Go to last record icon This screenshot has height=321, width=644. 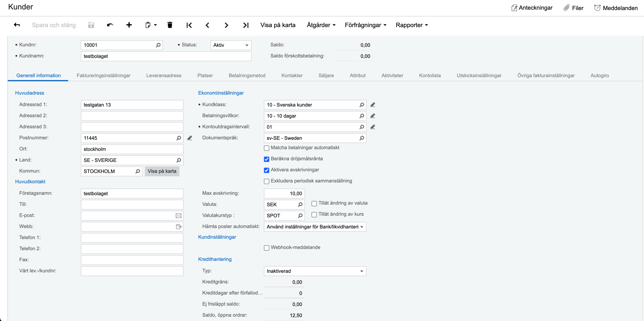click(246, 25)
